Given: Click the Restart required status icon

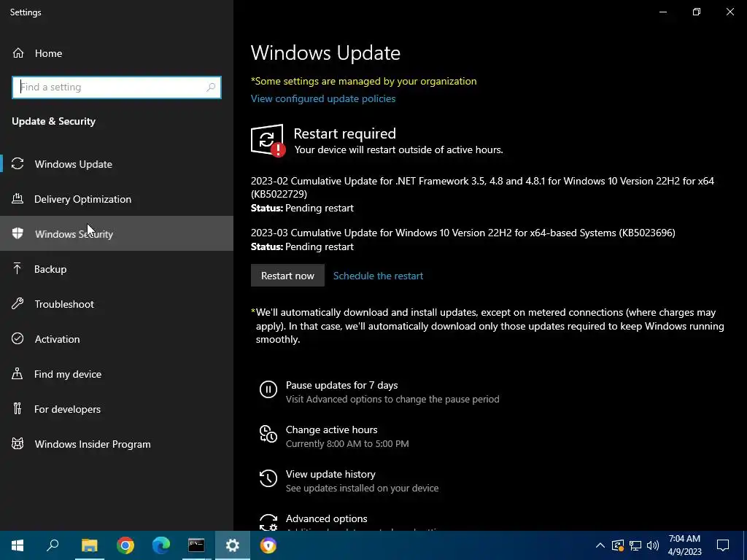Looking at the screenshot, I should pos(268,141).
